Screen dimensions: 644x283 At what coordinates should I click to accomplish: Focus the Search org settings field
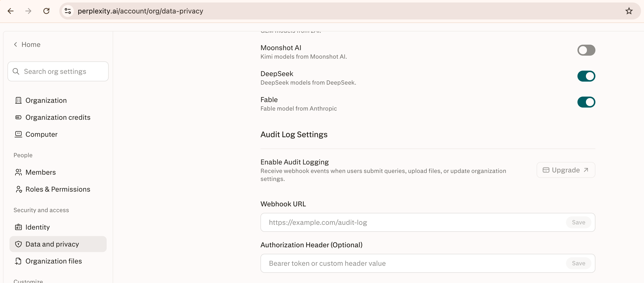click(58, 71)
